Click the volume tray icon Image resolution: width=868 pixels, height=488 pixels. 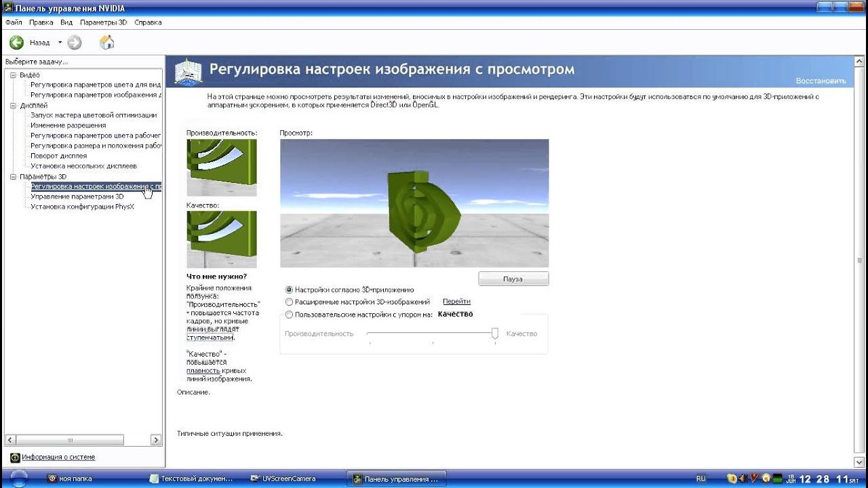pos(743,479)
